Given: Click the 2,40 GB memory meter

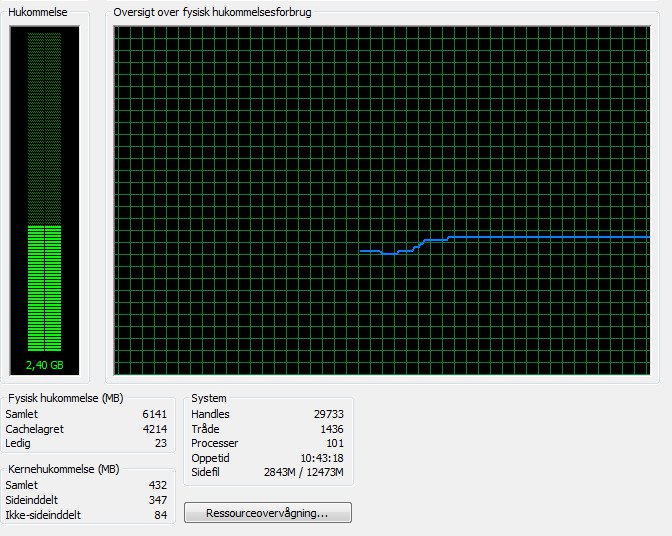Looking at the screenshot, I should (x=45, y=200).
